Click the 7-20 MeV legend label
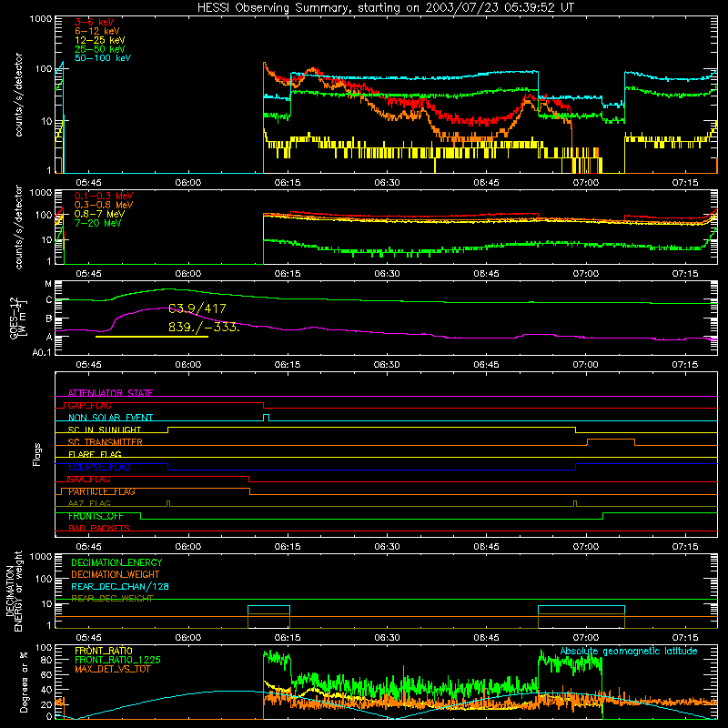The height and width of the screenshot is (728, 728). tap(98, 223)
